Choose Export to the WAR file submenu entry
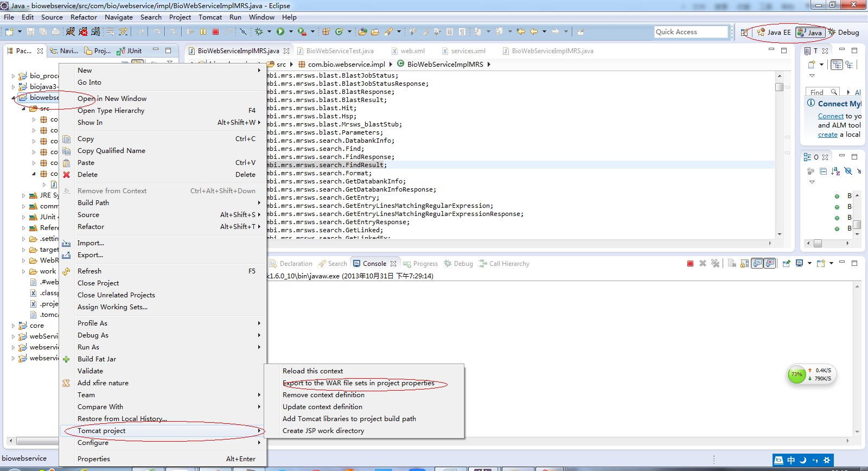This screenshot has height=471, width=868. click(358, 383)
